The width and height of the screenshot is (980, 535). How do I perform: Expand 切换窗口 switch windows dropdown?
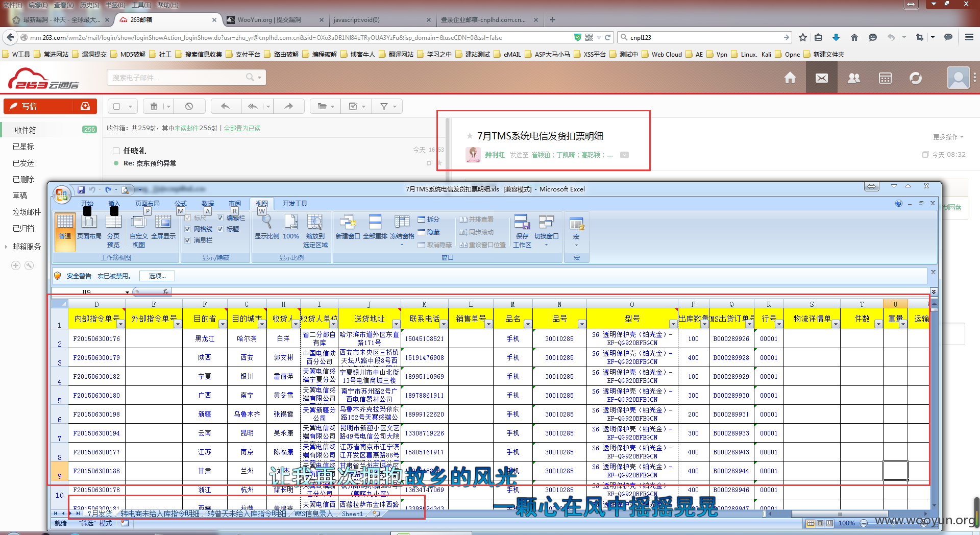tap(546, 245)
